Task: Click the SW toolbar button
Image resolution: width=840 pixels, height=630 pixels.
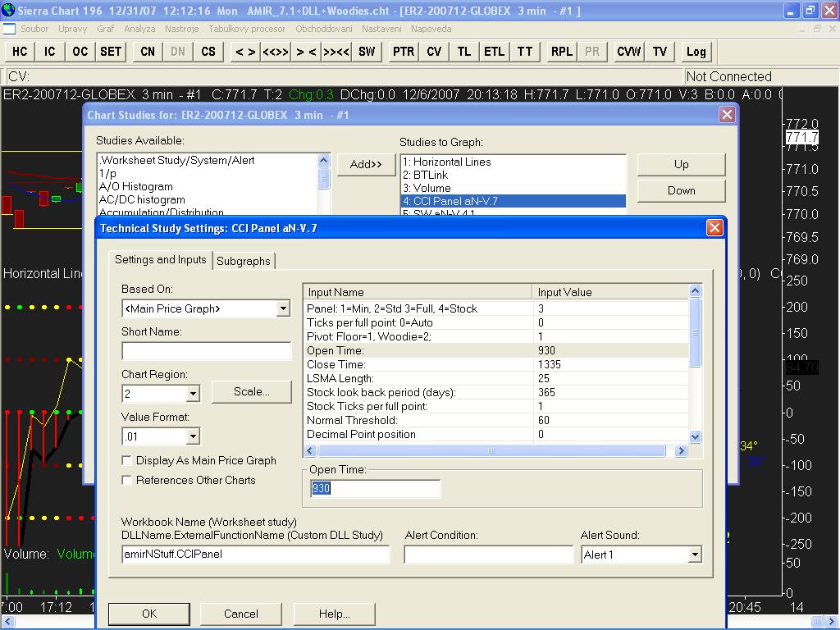Action: pos(367,51)
